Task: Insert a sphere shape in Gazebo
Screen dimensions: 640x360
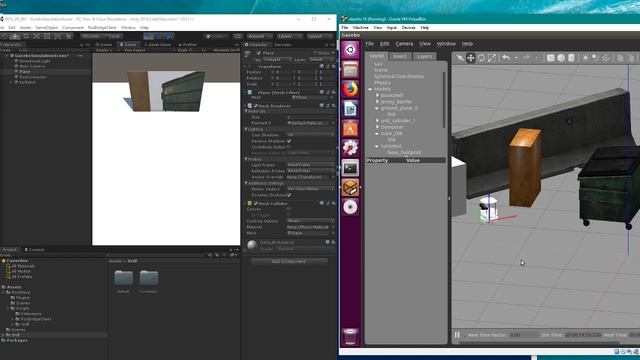Action: click(x=561, y=58)
